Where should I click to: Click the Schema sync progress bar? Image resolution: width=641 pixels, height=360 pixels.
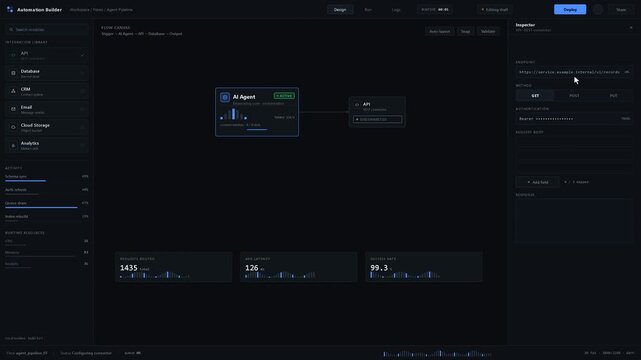pos(25,180)
